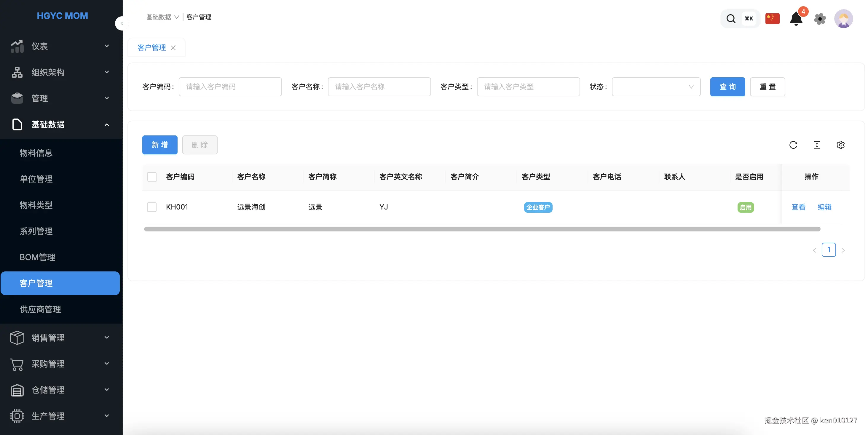Click the horizontal table scrollbar
This screenshot has width=868, height=435.
482,229
